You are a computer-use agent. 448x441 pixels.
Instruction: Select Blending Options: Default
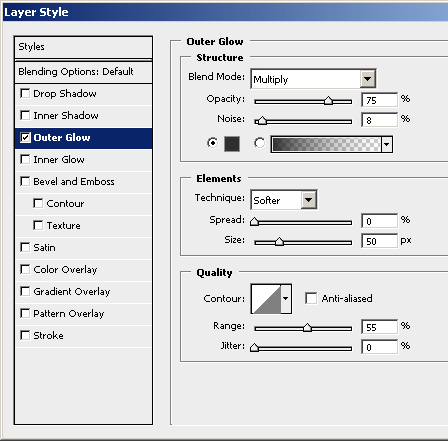(x=83, y=72)
